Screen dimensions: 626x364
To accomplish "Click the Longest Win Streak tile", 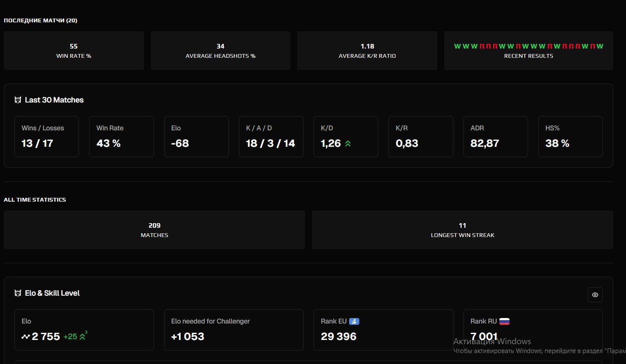I will click(462, 230).
